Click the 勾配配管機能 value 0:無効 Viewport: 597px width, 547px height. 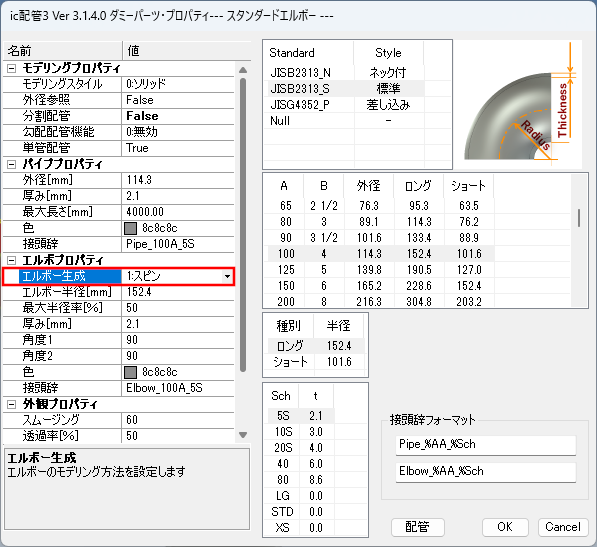coord(178,132)
